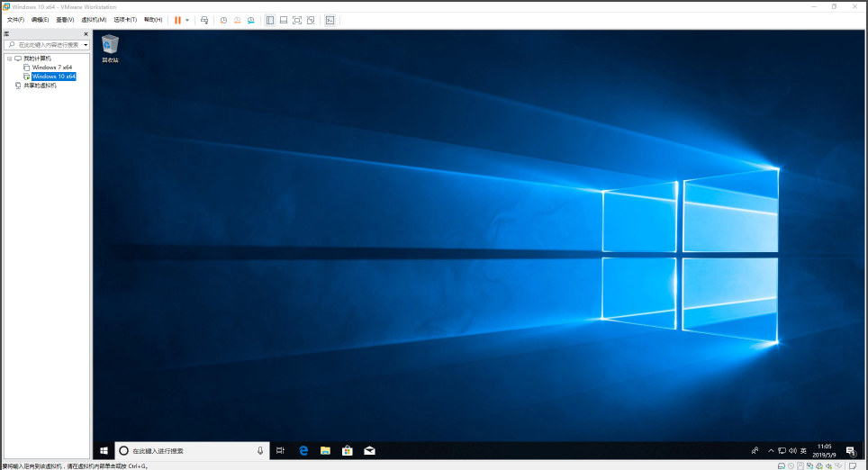Viewport: 868px width, 470px height.
Task: Click the hard disk status bar icon
Action: [781, 466]
